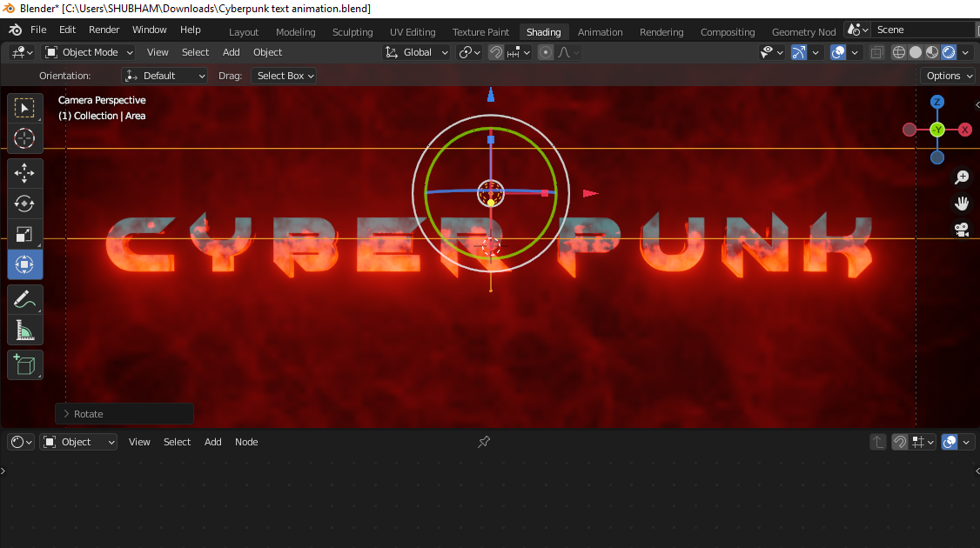Activate the Scale tool

[24, 234]
